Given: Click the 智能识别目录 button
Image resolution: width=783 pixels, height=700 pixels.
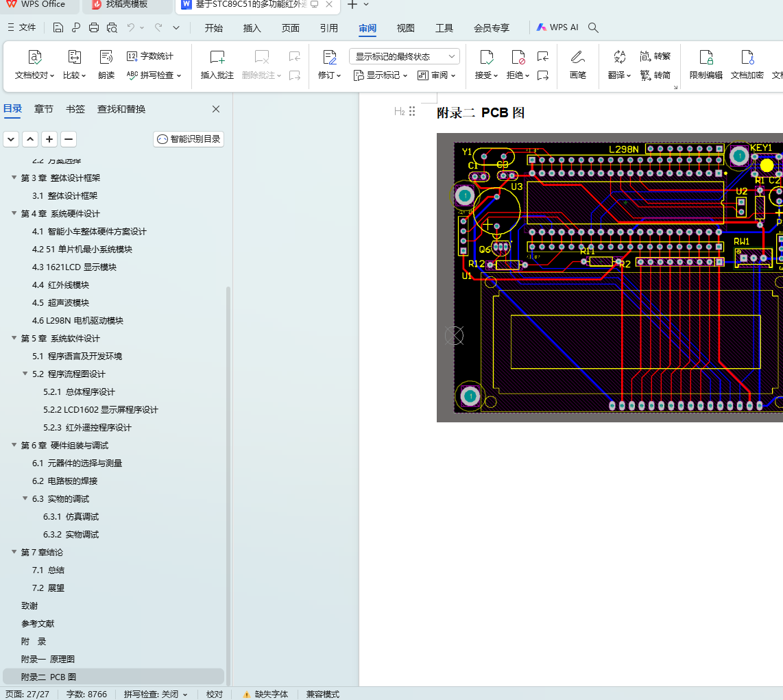Looking at the screenshot, I should point(189,139).
